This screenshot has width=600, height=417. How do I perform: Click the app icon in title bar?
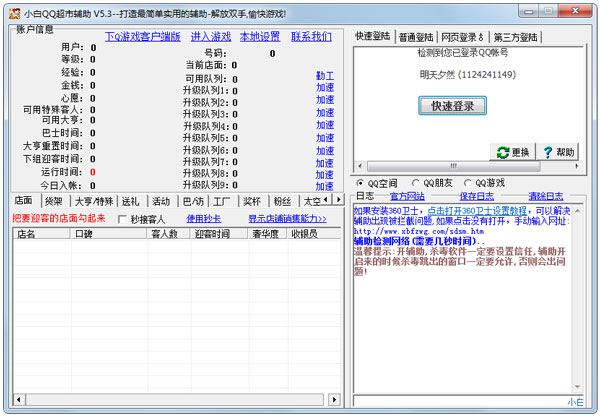pos(15,14)
